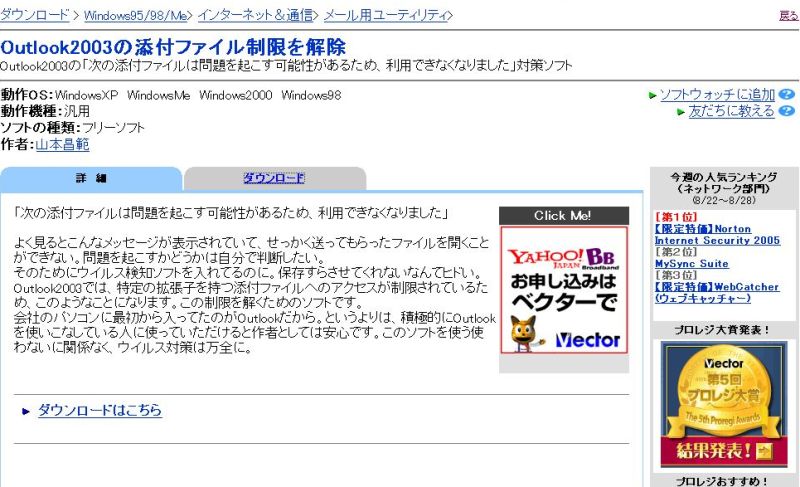Viewport: 800px width, 487px height.
Task: Click the ダウンロードはこちら link
Action: tap(100, 411)
